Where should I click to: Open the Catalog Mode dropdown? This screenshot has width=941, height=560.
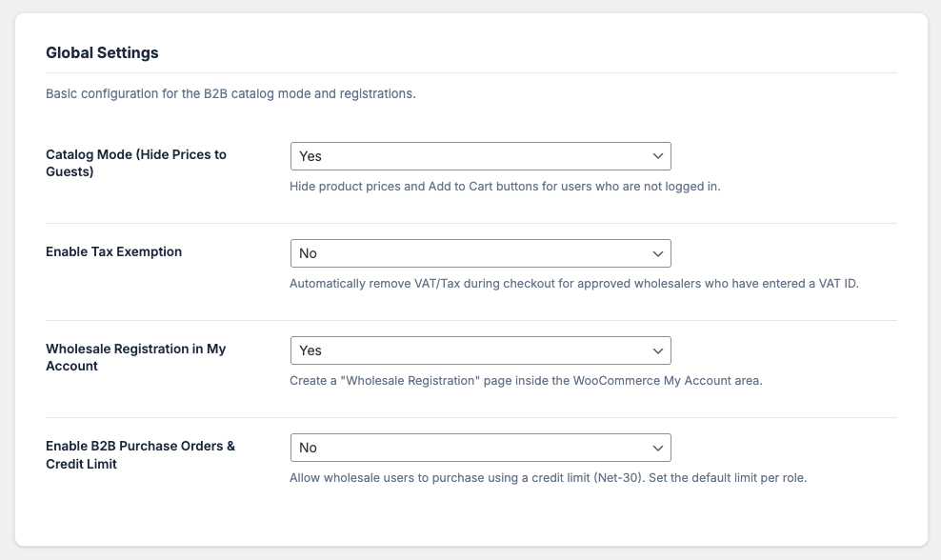pyautogui.click(x=480, y=156)
